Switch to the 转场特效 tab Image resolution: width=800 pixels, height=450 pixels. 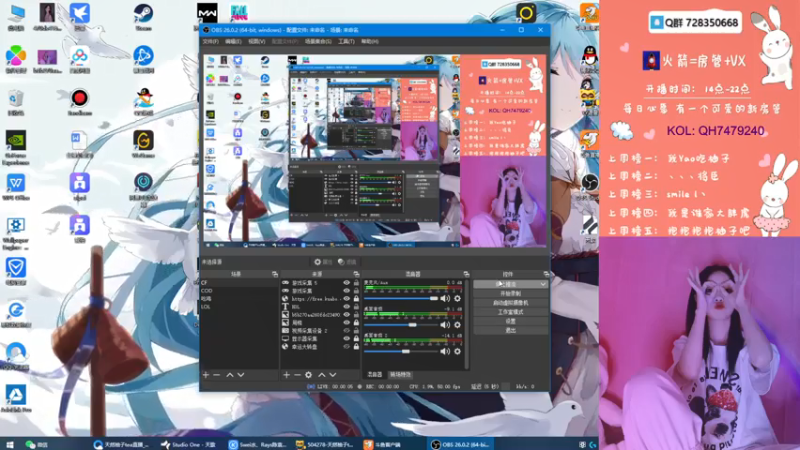coord(401,374)
